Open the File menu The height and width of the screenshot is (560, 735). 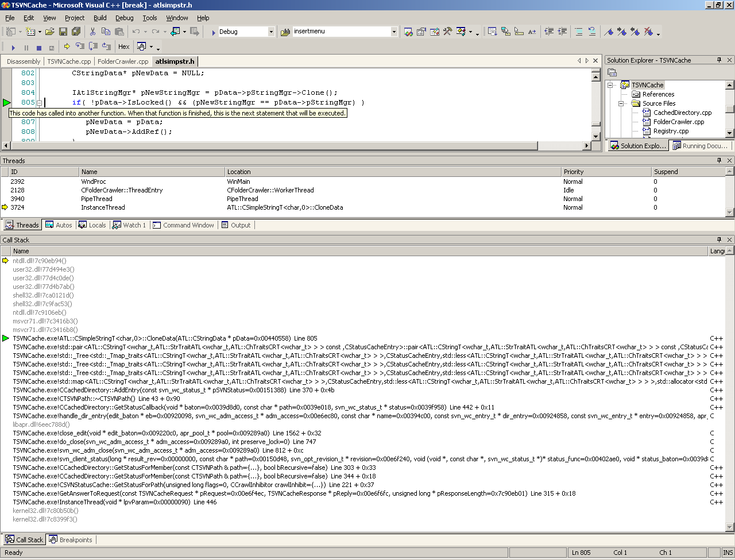(x=10, y=18)
